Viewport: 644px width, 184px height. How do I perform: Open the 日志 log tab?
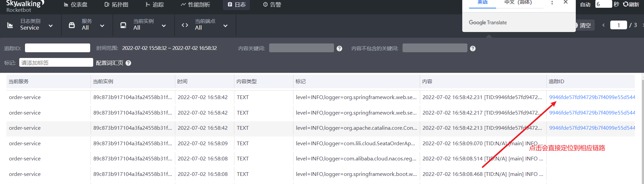[236, 5]
